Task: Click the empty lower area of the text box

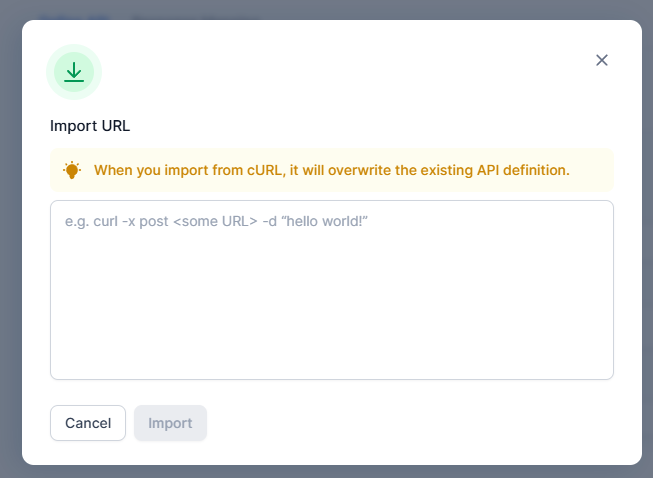Action: coord(332,316)
